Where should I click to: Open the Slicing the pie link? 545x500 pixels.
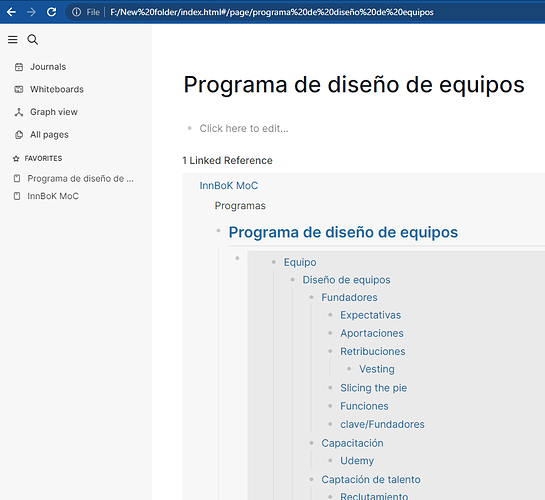(373, 388)
